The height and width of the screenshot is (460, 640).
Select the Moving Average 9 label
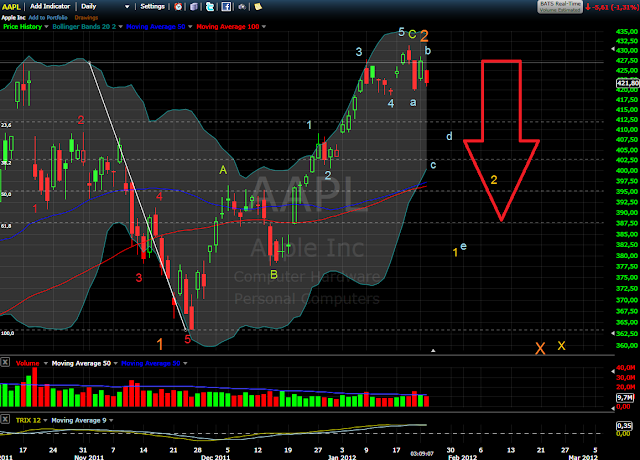(79, 420)
